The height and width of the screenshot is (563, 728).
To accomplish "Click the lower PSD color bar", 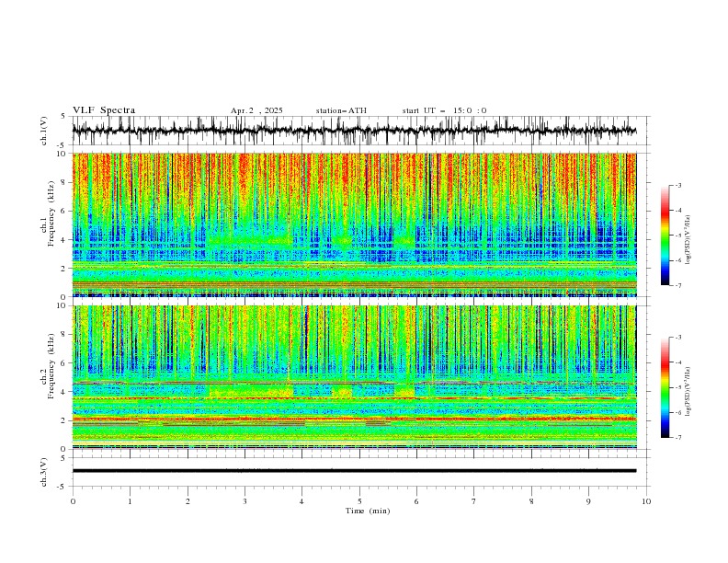I will coord(665,387).
